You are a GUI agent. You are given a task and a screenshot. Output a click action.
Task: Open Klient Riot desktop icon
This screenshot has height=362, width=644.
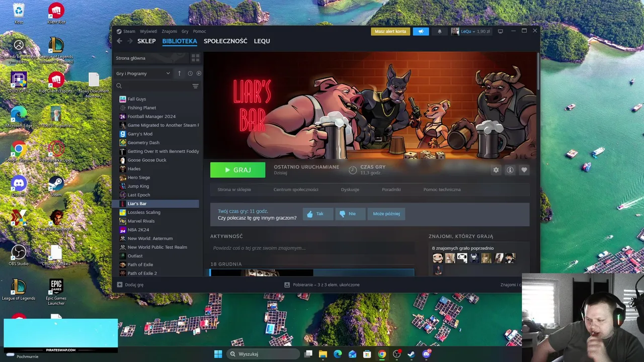[x=56, y=14]
